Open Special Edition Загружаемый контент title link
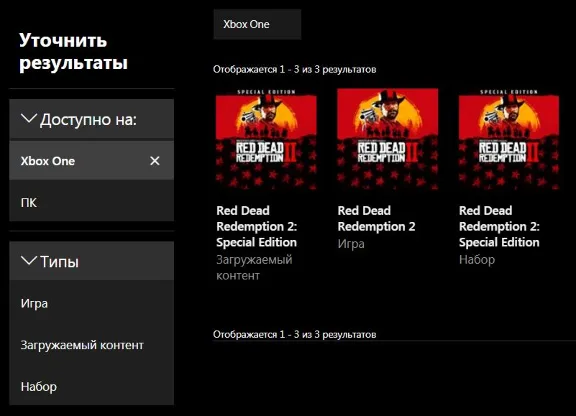Image resolution: width=576 pixels, height=416 pixels. click(256, 226)
